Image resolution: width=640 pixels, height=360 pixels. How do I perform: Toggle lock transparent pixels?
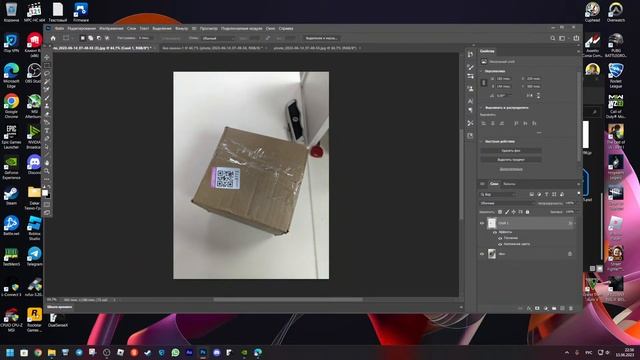[500, 212]
